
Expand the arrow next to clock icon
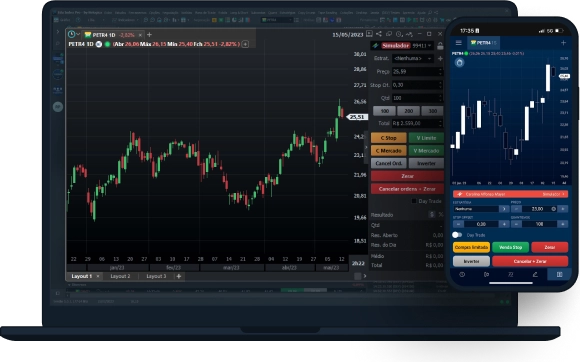pos(78,34)
